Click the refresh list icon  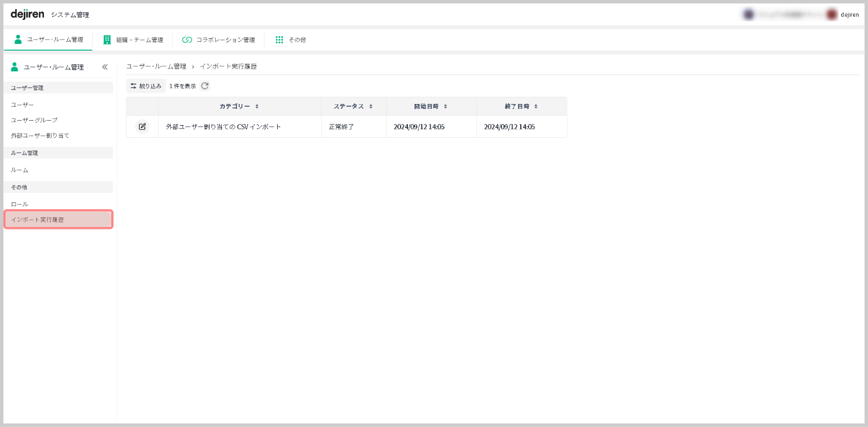205,86
